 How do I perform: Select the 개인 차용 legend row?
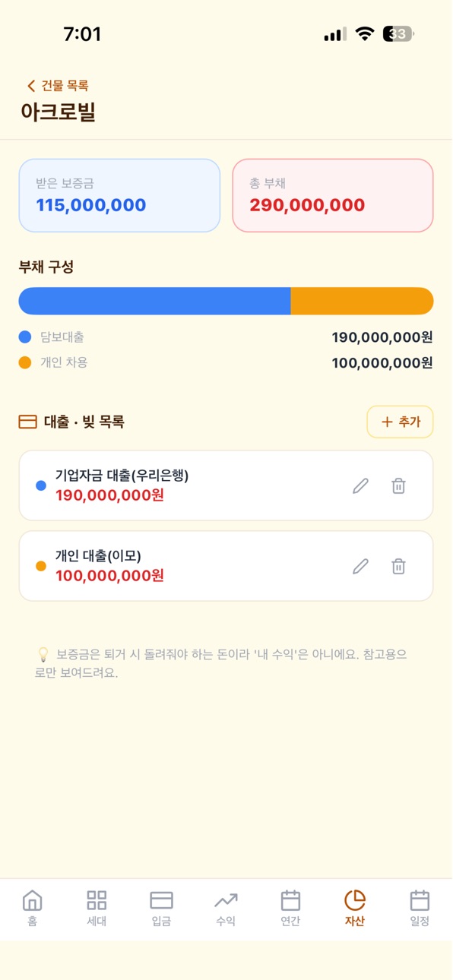[x=226, y=363]
